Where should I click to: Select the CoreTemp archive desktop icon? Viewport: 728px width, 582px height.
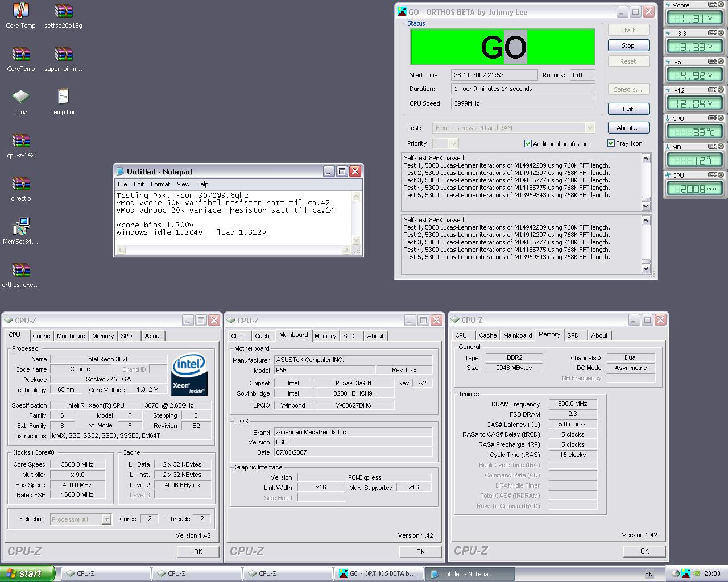20,59
